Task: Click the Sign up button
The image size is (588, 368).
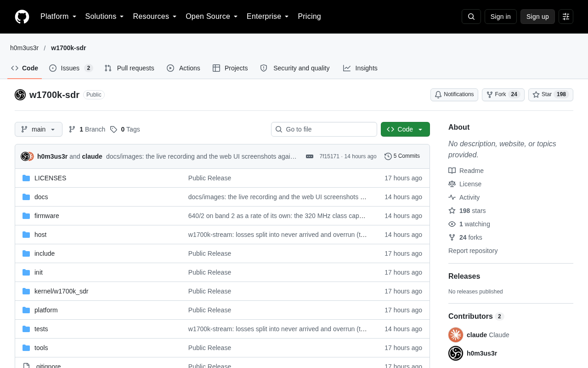Action: pos(537,17)
